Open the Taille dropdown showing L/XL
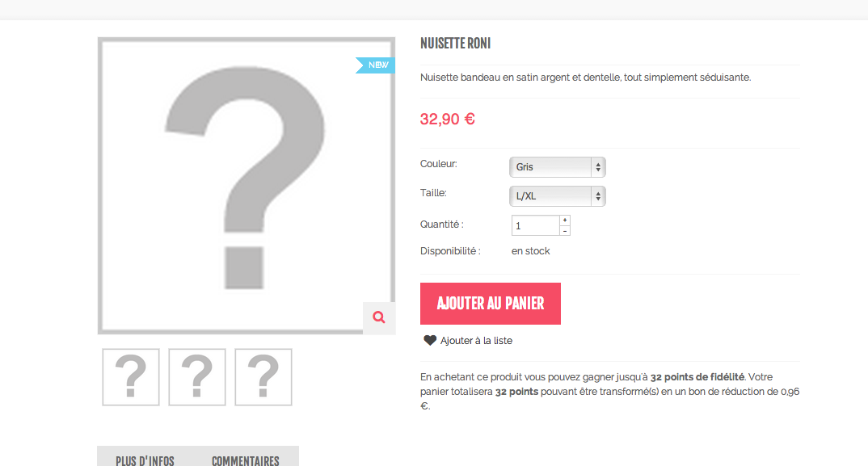The width and height of the screenshot is (868, 466). pyautogui.click(x=558, y=196)
